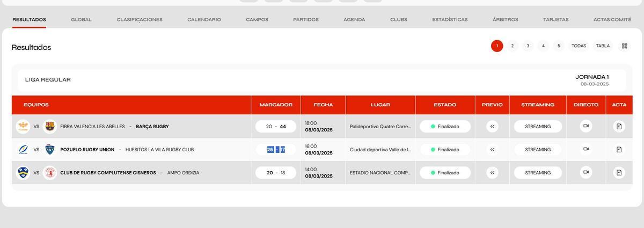This screenshot has width=644, height=228.
Task: Click Ampo Ordizia team logo
Action: pyautogui.click(x=50, y=173)
